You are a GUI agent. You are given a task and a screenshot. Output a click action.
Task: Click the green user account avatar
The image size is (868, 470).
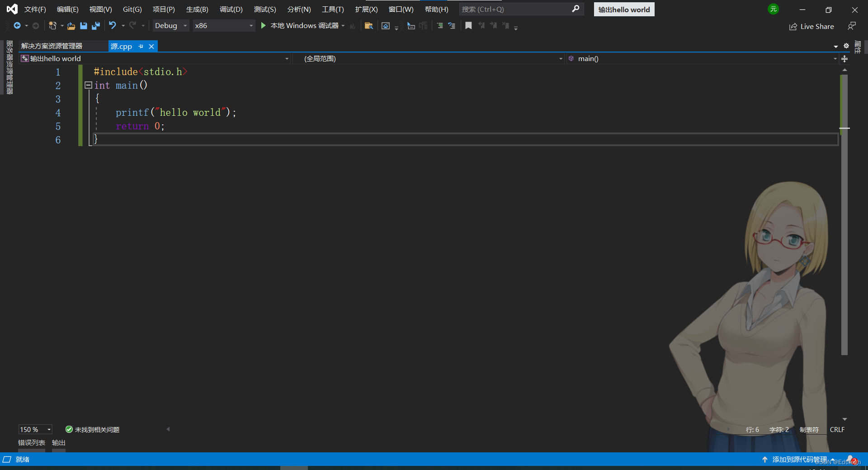point(774,9)
